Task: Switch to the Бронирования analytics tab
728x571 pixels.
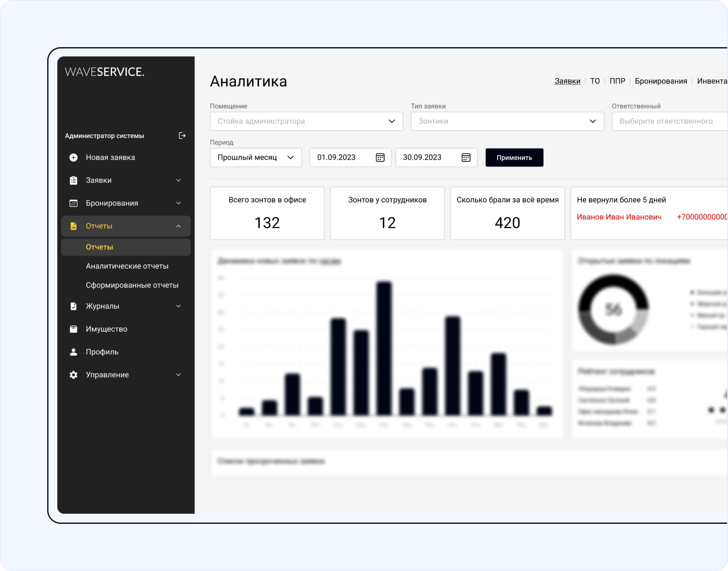Action: click(661, 81)
